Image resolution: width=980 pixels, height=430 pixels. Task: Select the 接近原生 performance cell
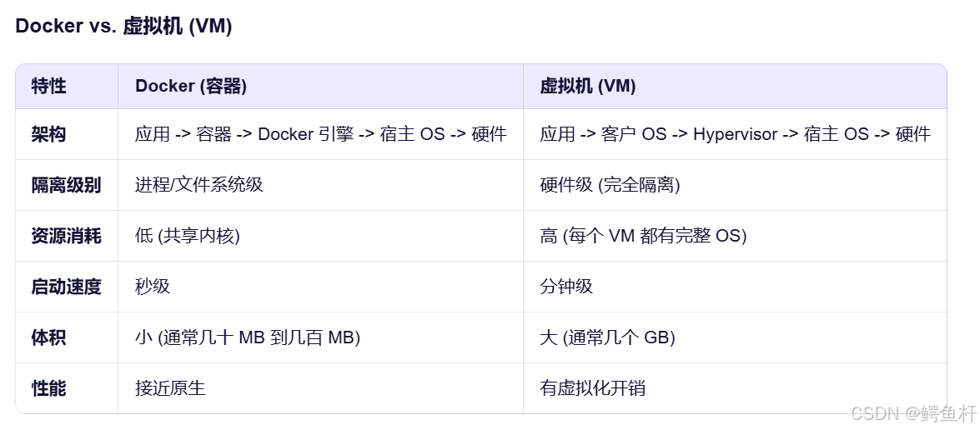tap(170, 388)
